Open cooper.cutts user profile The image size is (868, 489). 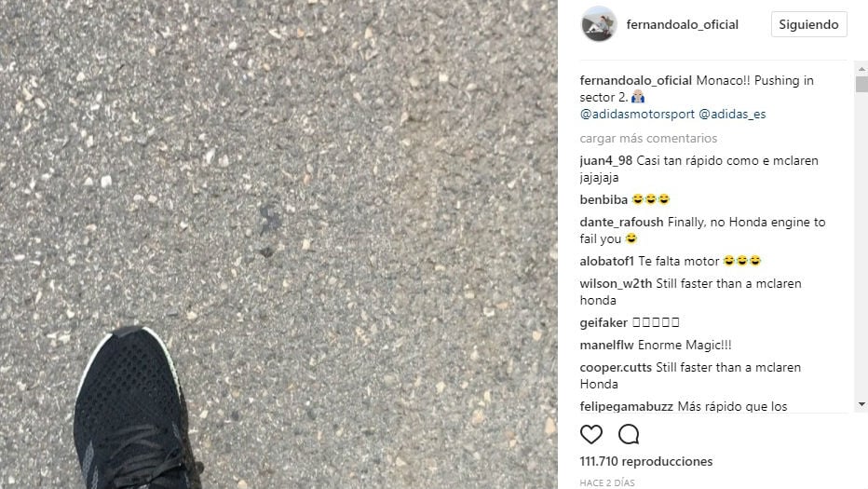616,368
